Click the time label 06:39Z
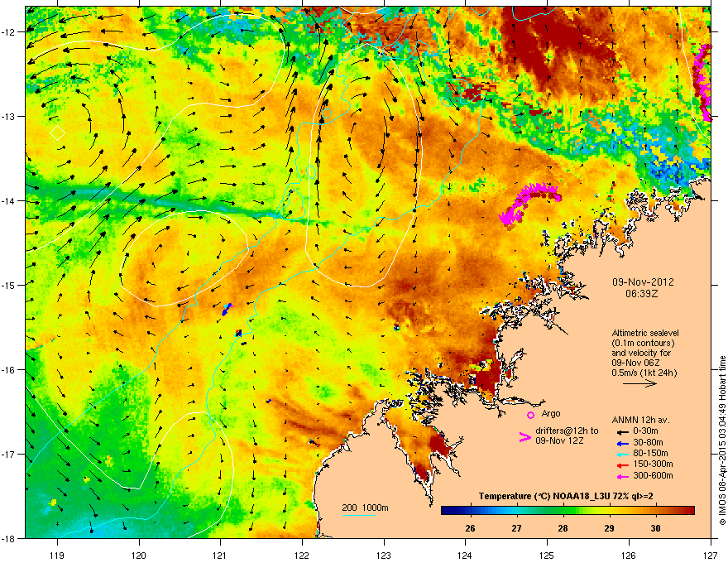 tap(642, 294)
